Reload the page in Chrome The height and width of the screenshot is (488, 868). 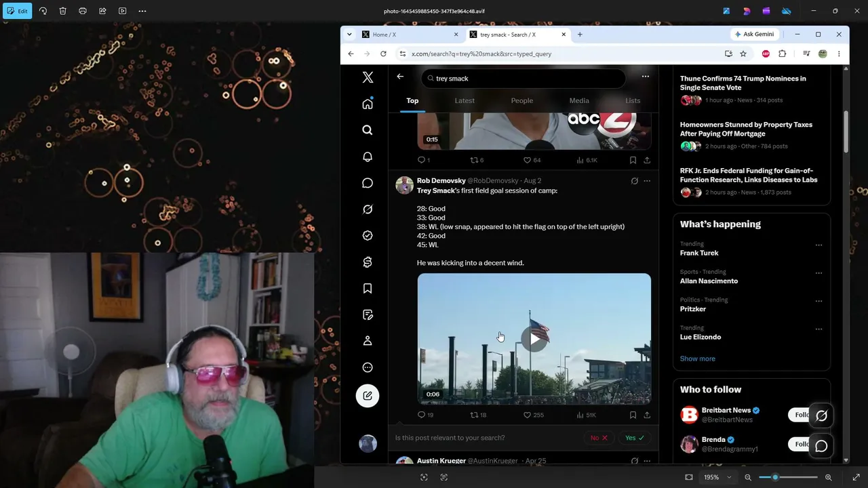click(x=383, y=54)
